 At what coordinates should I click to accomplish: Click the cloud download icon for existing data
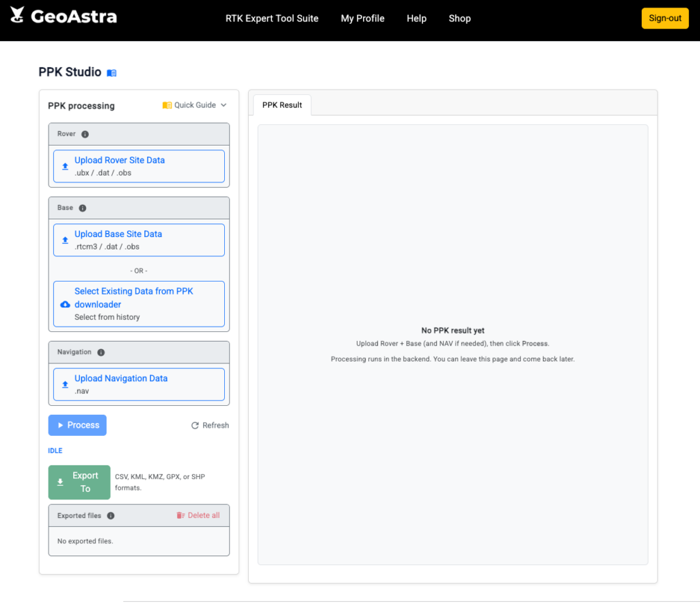click(x=66, y=304)
